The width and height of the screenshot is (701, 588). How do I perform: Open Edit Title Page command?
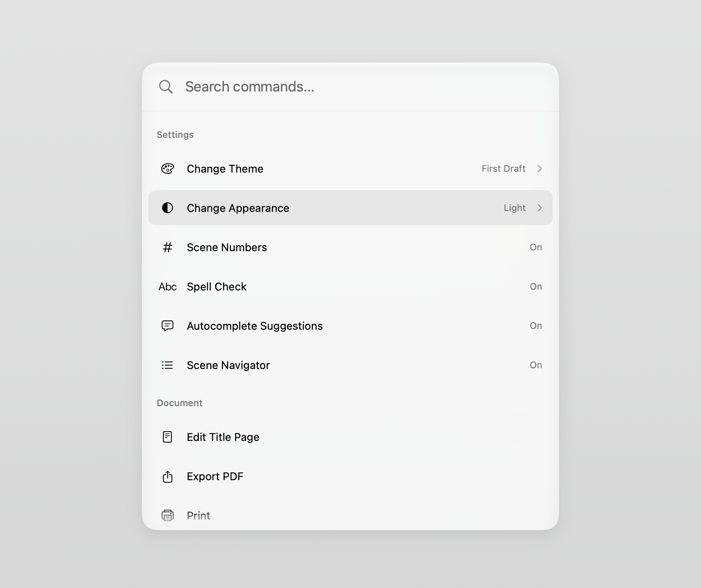click(350, 437)
